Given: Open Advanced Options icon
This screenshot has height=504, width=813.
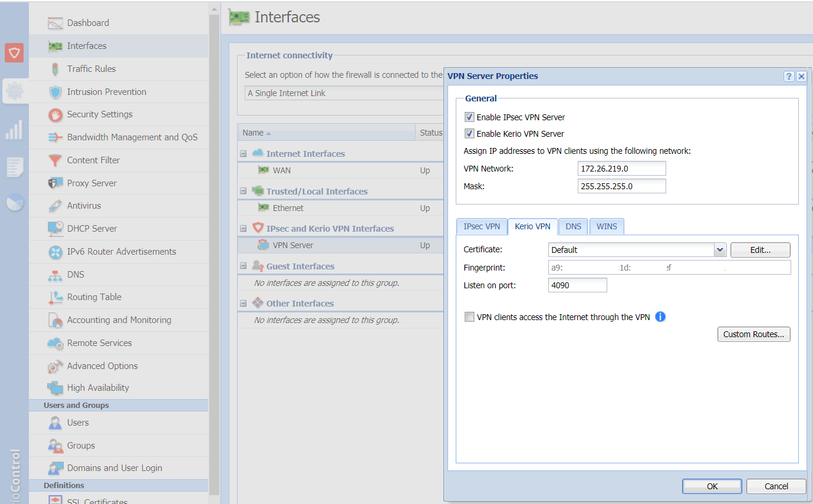Looking at the screenshot, I should pyautogui.click(x=55, y=366).
